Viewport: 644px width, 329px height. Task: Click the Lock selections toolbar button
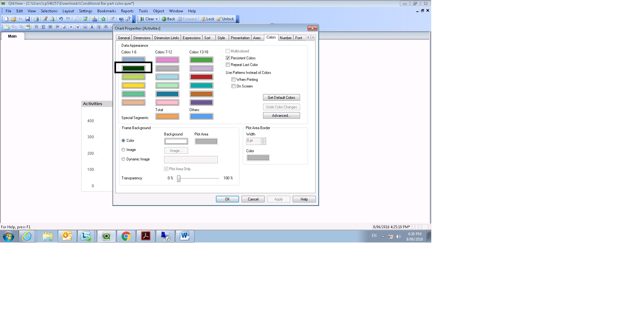[x=208, y=19]
